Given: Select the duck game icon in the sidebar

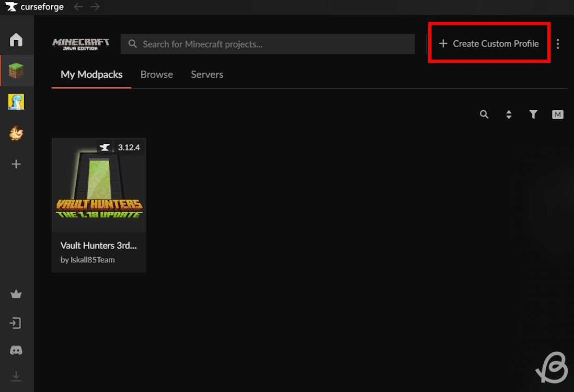Looking at the screenshot, I should click(x=16, y=101).
